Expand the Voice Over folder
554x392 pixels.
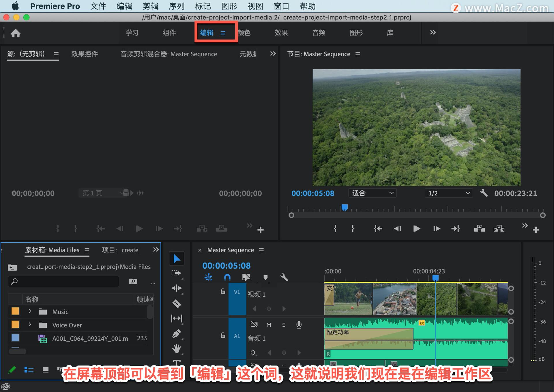click(x=30, y=325)
